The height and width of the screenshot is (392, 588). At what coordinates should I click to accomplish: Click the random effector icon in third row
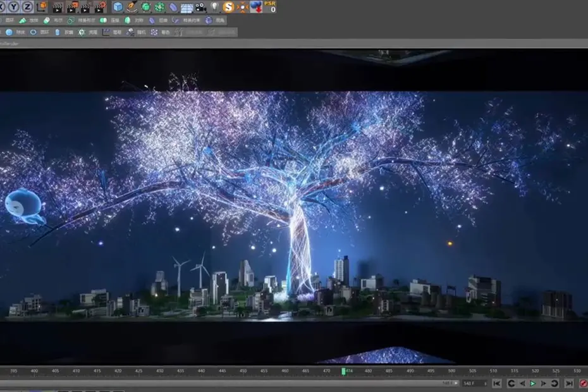130,32
